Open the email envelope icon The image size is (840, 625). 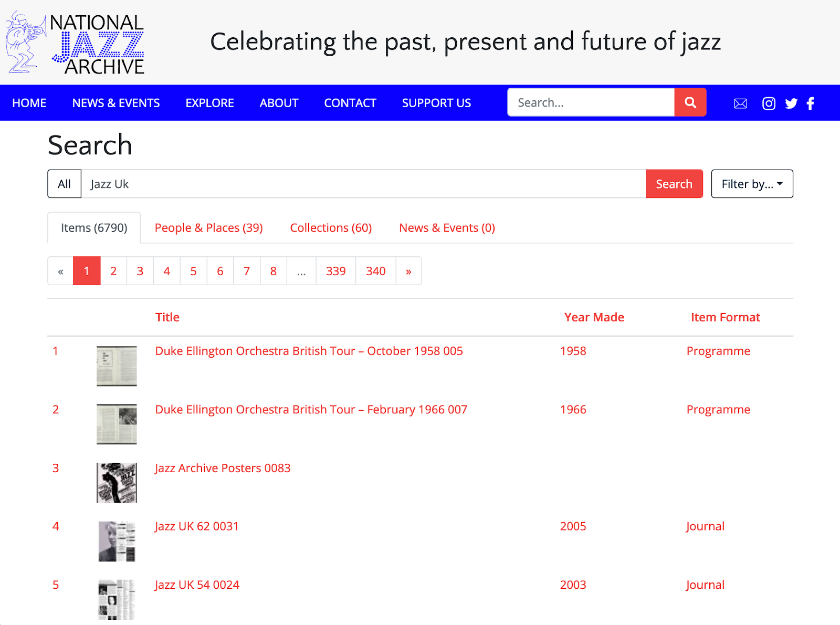click(x=740, y=103)
